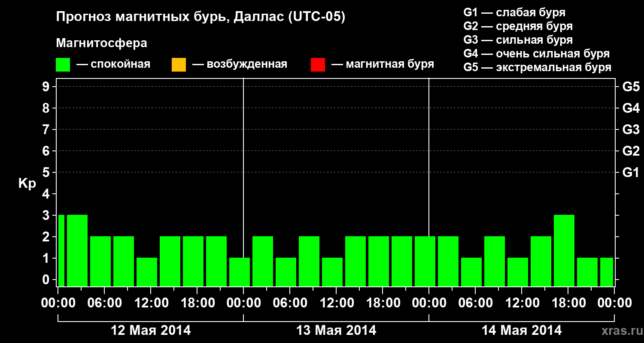Click the '14 Мая 2014' date label
The image size is (644, 343).
click(522, 330)
